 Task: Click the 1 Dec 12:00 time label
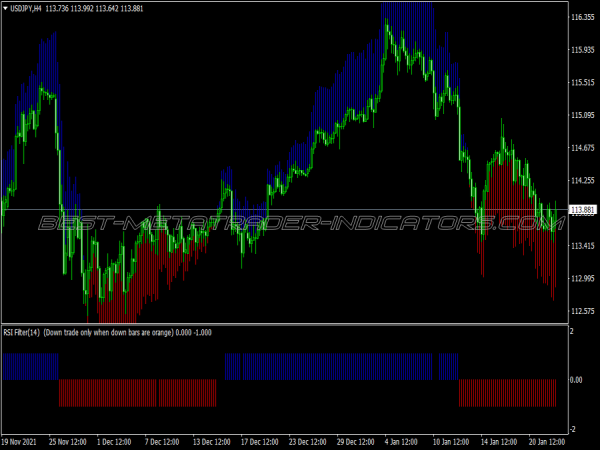114,442
